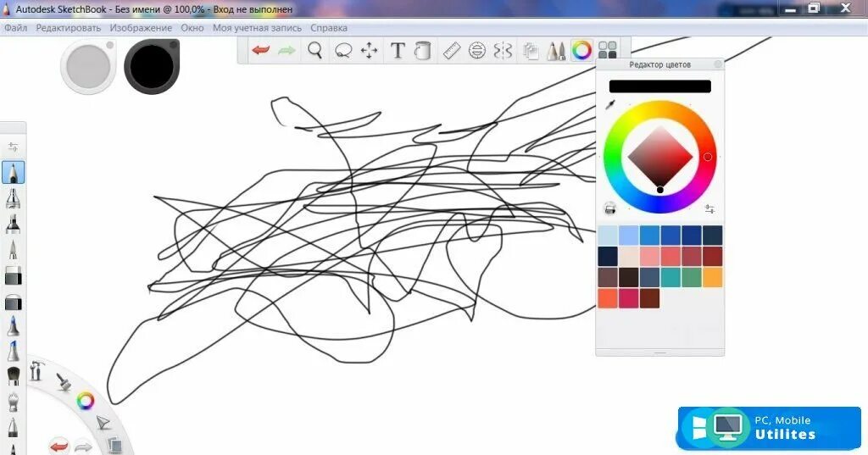Open brush palette settings sliders icon
Screen dimensions: 868x455
point(13,147)
